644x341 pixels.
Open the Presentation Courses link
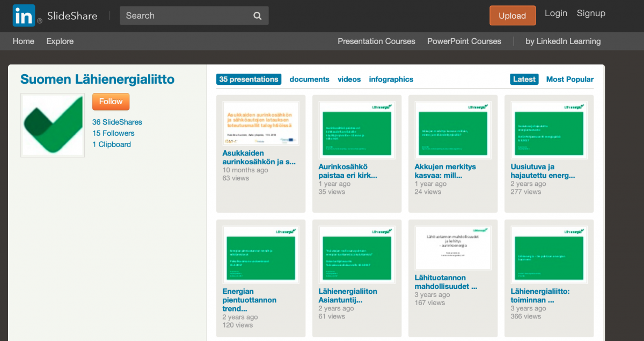(376, 41)
